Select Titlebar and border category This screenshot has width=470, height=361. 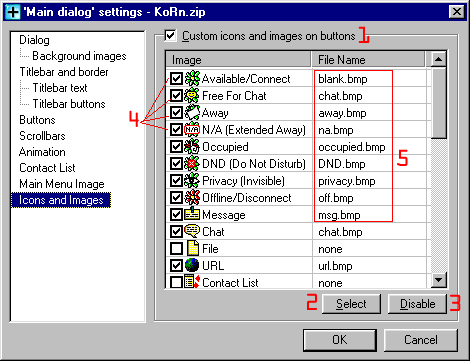(64, 72)
